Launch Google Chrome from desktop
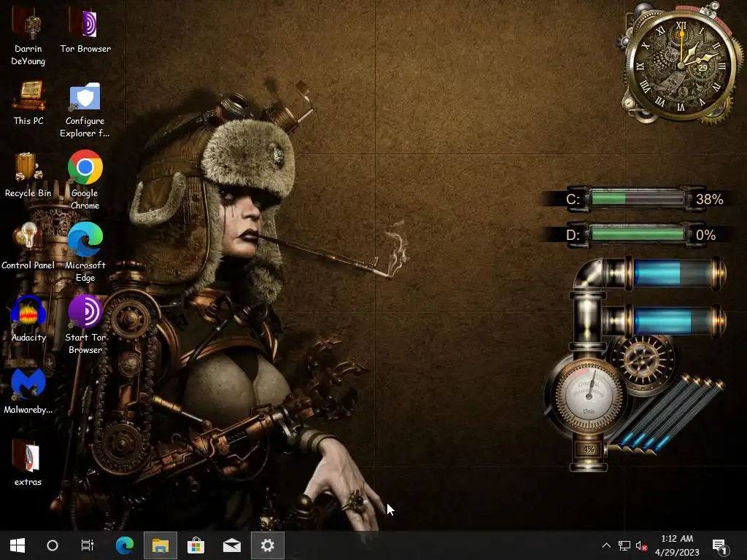Viewport: 747px width, 560px height. coord(85,181)
